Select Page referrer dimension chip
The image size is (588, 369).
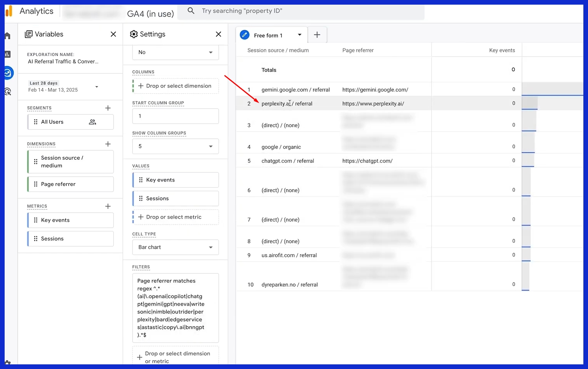(x=70, y=184)
